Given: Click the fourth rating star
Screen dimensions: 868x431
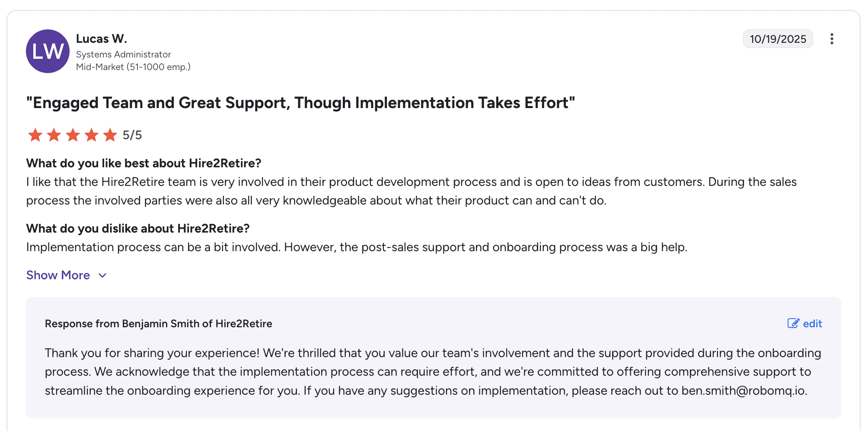Looking at the screenshot, I should [x=92, y=135].
